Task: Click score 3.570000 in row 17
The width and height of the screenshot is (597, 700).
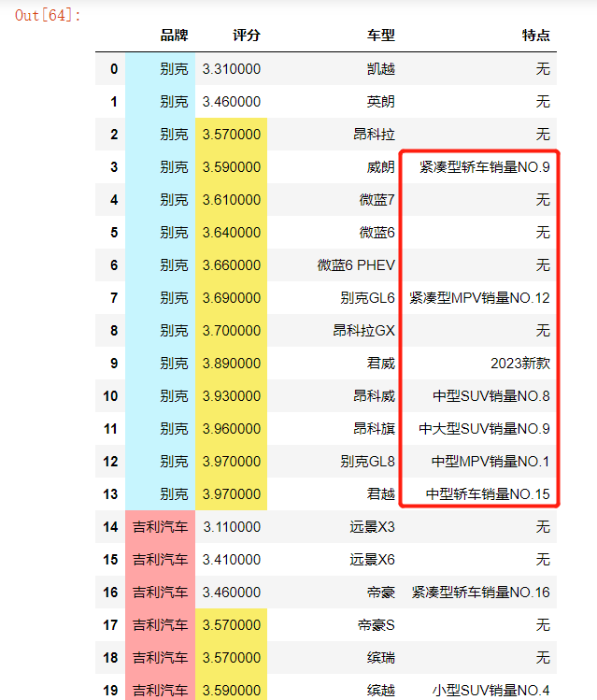Action: click(x=232, y=625)
